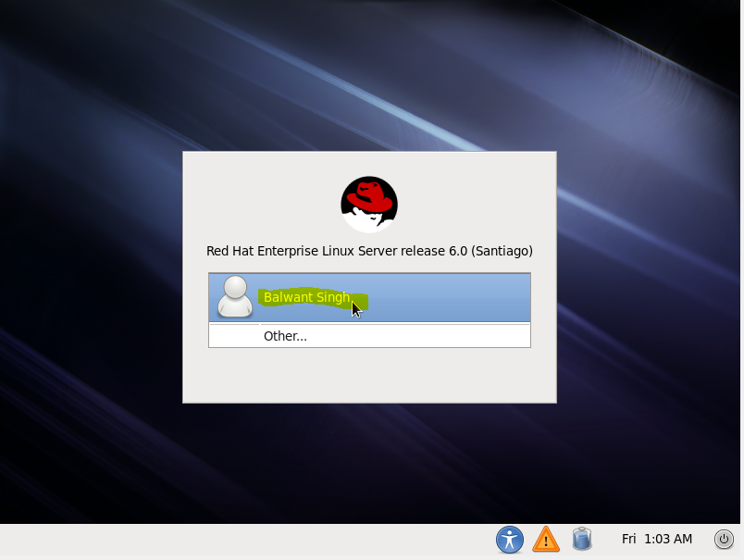
Task: Click the Fri 1:03 AM clock
Action: 657,539
